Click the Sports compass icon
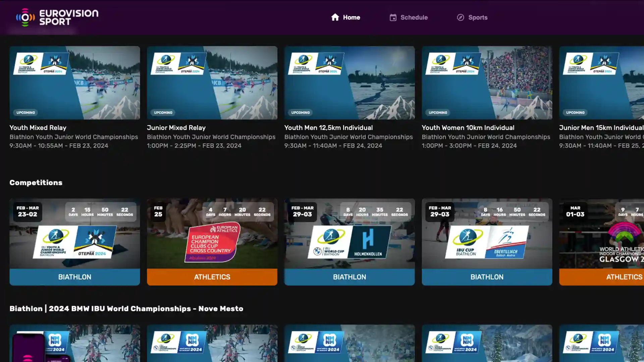The image size is (644, 362). (x=460, y=17)
